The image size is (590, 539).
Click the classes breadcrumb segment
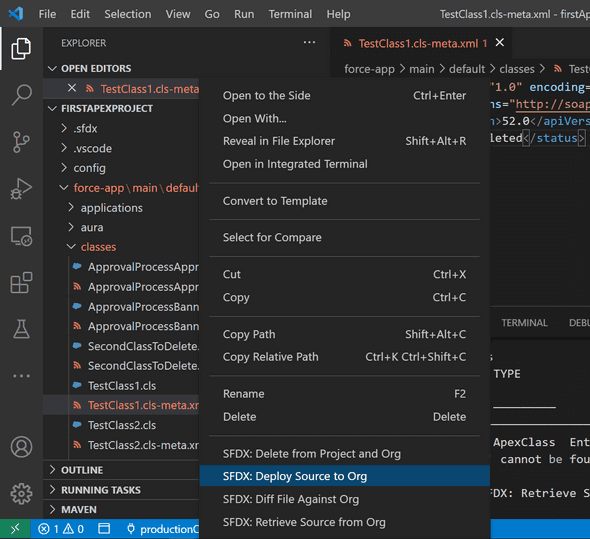point(517,69)
